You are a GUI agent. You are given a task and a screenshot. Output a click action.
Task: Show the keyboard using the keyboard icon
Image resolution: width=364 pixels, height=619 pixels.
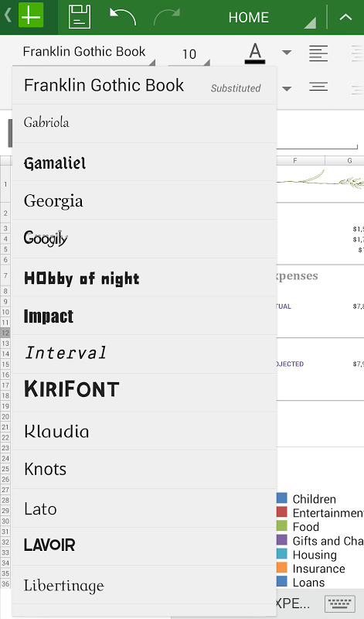pos(339,604)
